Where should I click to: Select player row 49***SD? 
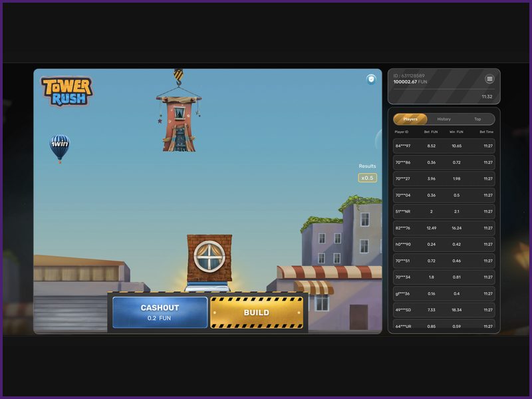[x=444, y=310]
